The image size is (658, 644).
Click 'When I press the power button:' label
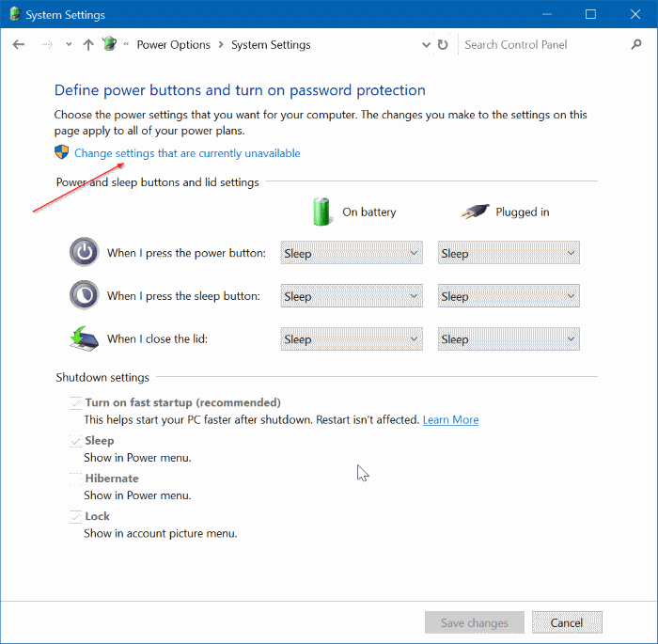click(x=186, y=253)
